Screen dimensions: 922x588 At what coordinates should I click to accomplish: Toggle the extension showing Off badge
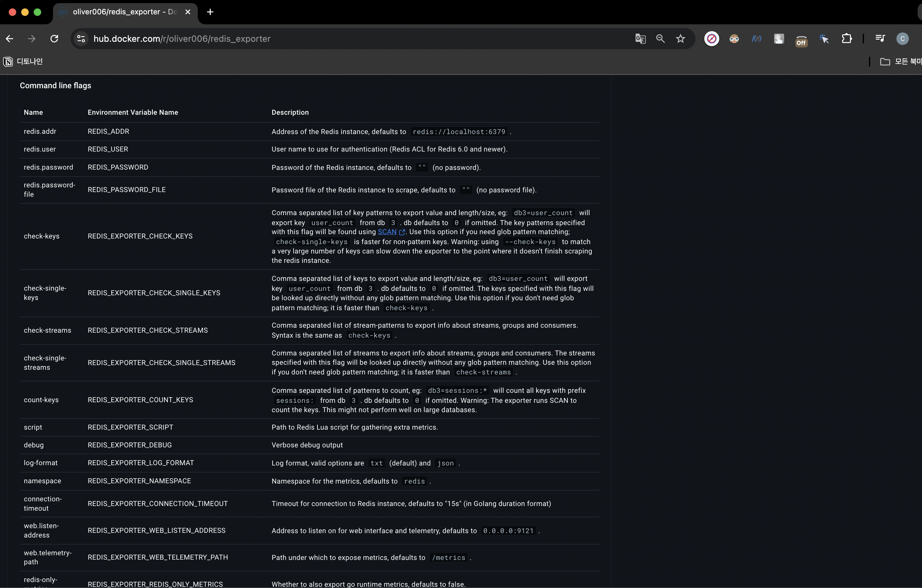pyautogui.click(x=801, y=40)
